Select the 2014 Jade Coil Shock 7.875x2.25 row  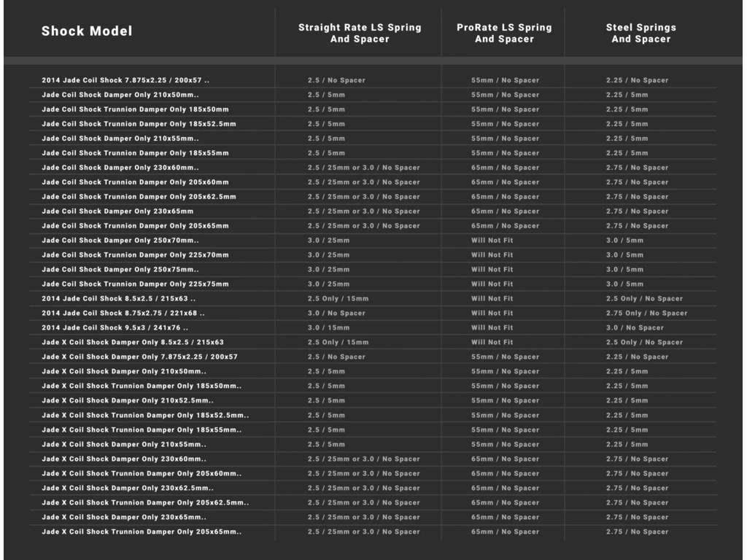125,80
